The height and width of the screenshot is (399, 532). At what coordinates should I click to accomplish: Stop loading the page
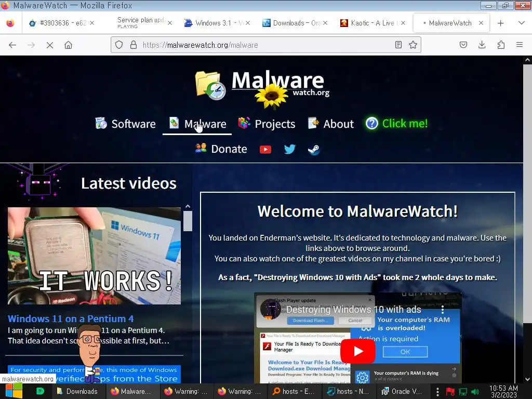tap(49, 45)
